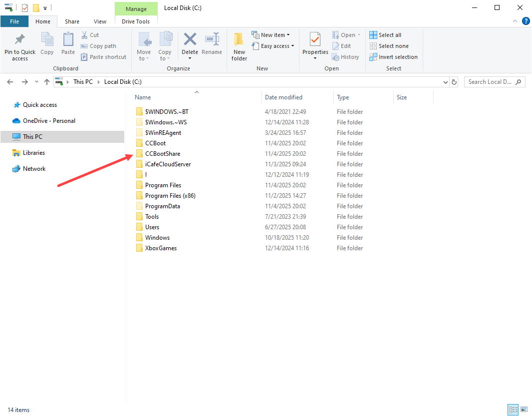Open the address bar history dropdown
This screenshot has height=416, width=532.
tap(446, 82)
